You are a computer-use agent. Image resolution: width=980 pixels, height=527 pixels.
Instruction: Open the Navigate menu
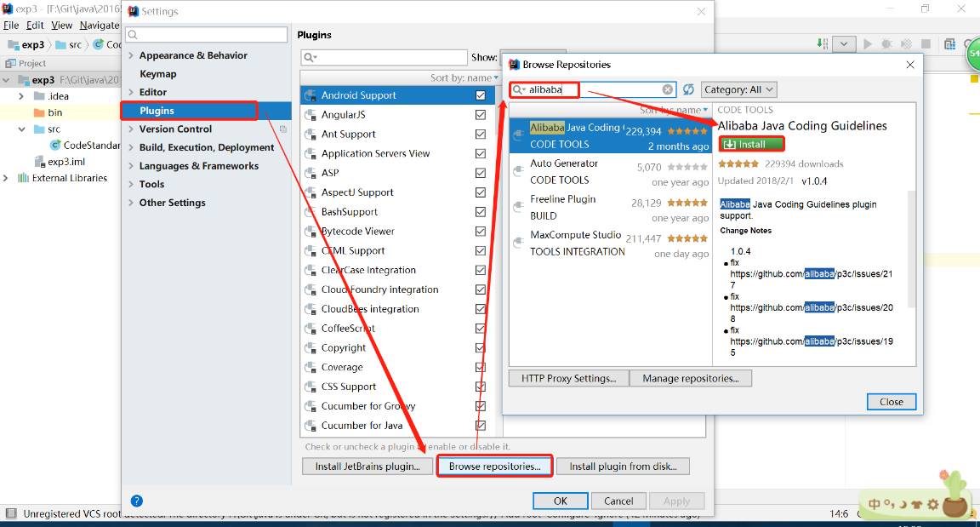[100, 25]
